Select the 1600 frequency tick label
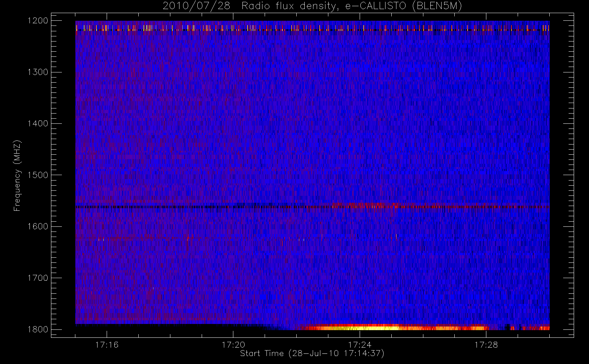Screen dimensions: 589x364 [38, 226]
